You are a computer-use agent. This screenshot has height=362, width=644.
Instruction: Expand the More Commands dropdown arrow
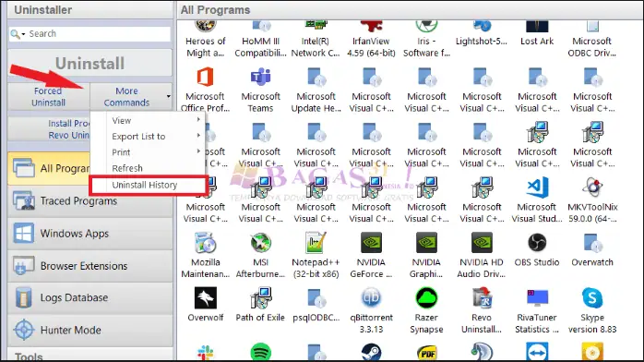pos(169,97)
